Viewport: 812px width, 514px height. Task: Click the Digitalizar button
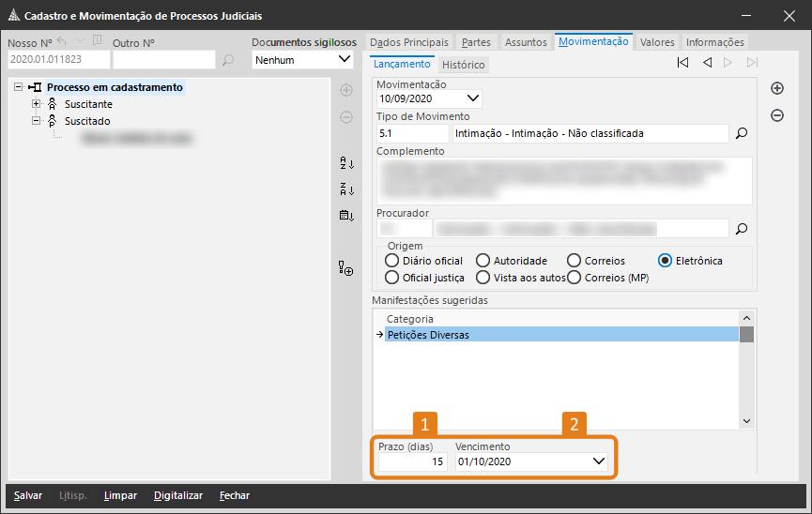pos(178,495)
